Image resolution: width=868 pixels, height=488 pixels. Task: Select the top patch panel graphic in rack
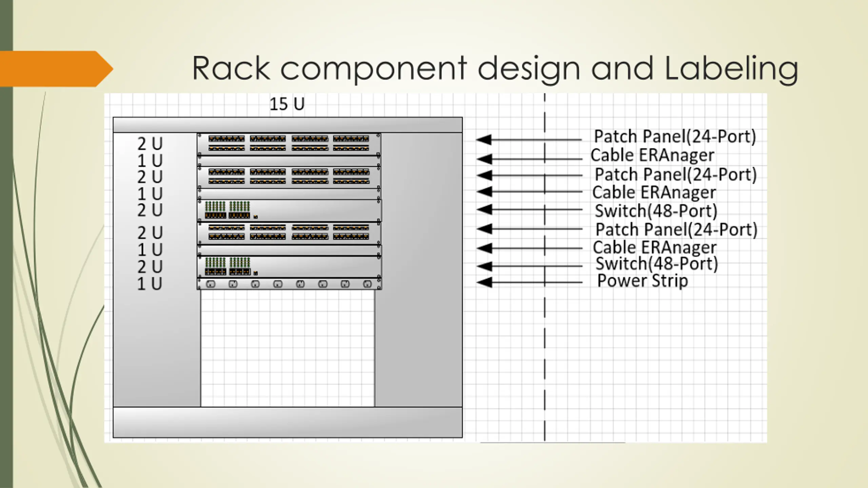(289, 144)
